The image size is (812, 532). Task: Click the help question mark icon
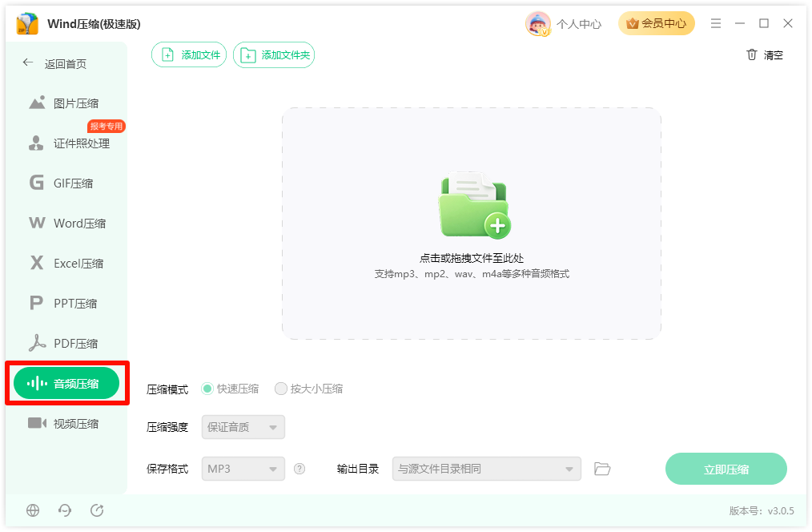click(299, 469)
